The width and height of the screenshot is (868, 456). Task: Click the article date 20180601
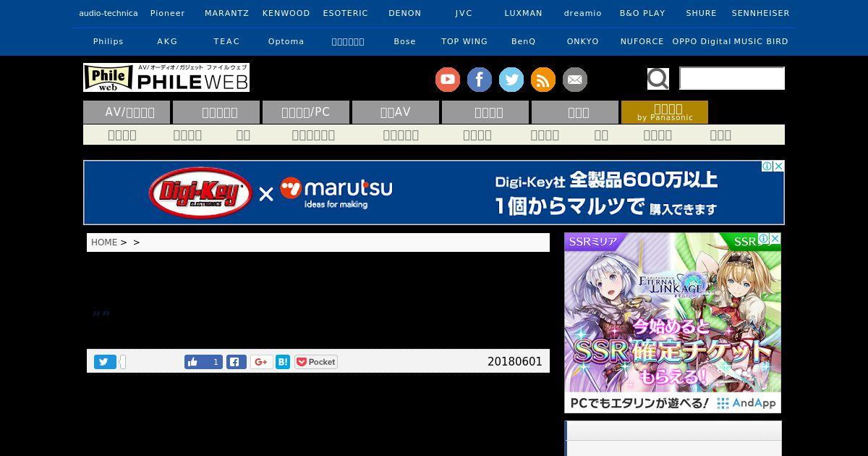(515, 362)
